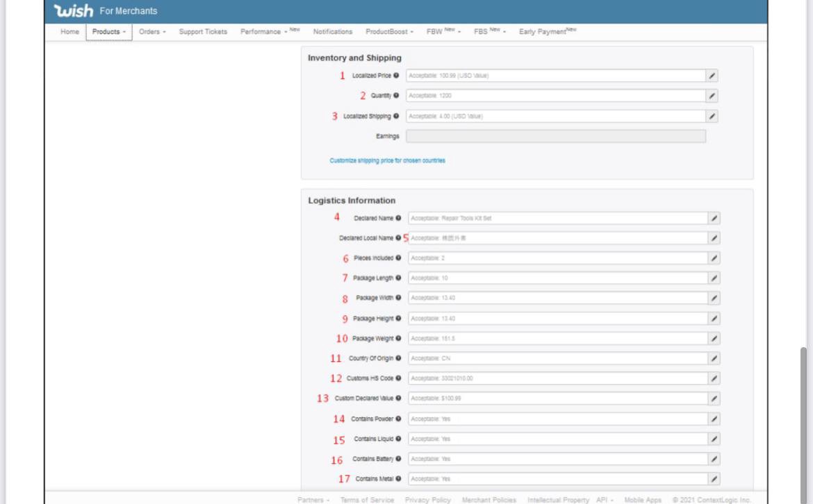The width and height of the screenshot is (813, 504).
Task: Click the Customs HS Code input field
Action: pos(558,378)
